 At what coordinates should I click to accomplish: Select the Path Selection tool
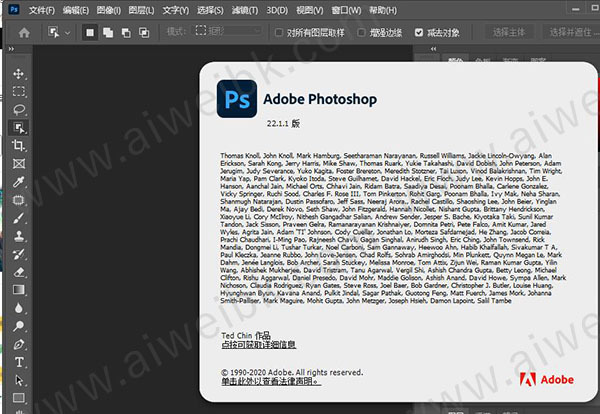pyautogui.click(x=18, y=380)
